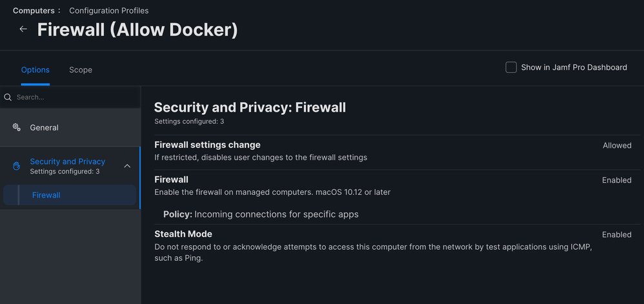
Task: Open the Computers breadcrumb
Action: tap(34, 11)
